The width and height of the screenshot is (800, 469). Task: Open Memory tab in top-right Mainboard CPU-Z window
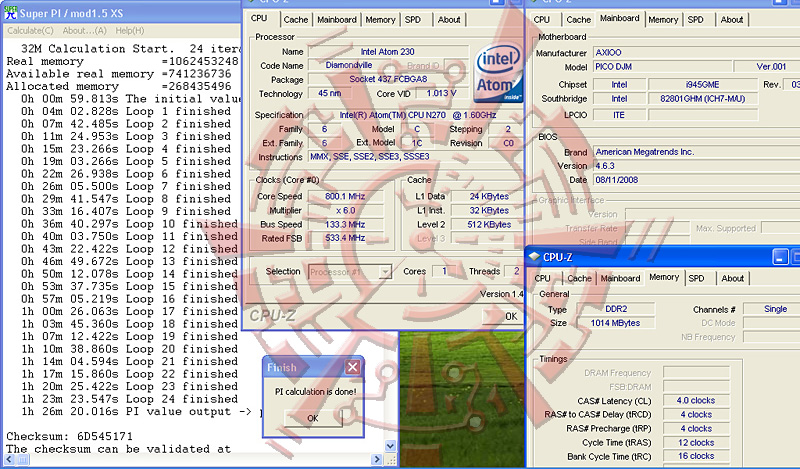click(663, 20)
